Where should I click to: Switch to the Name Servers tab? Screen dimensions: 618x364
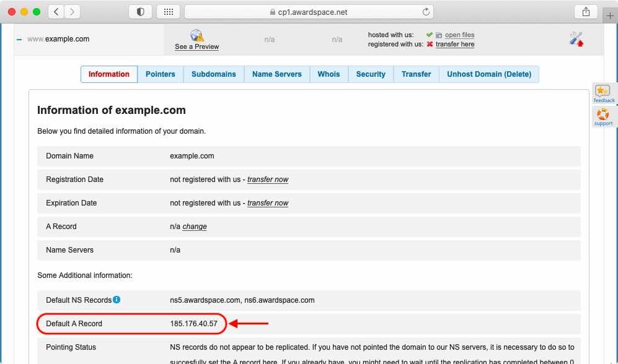click(x=276, y=74)
